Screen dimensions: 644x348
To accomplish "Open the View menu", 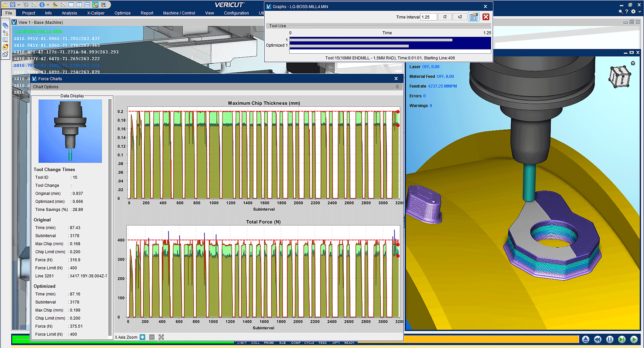I will [x=209, y=13].
